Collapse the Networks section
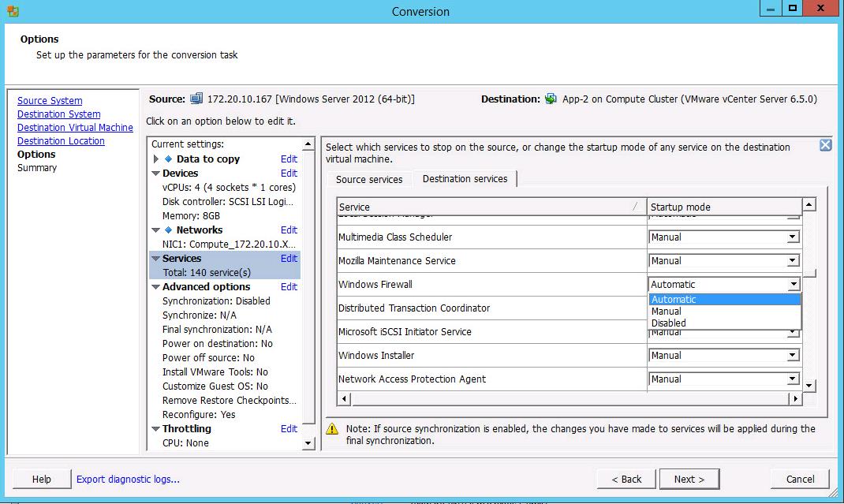Screen dimensions: 844x504 [x=155, y=230]
